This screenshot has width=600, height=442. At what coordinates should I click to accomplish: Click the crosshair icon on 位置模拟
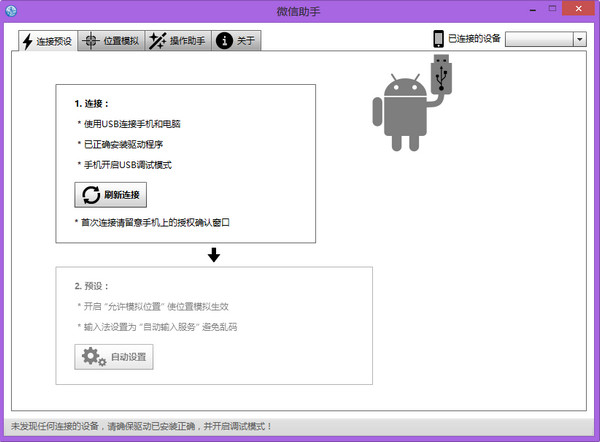click(x=91, y=41)
